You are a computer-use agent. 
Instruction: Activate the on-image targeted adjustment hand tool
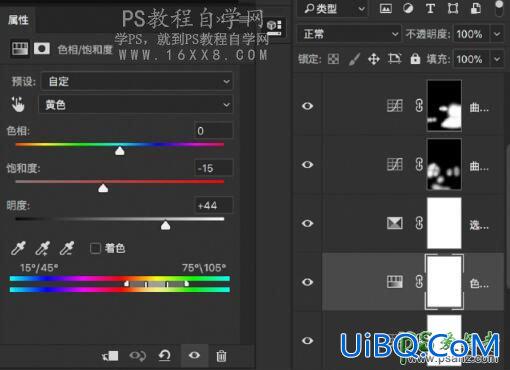coord(18,104)
